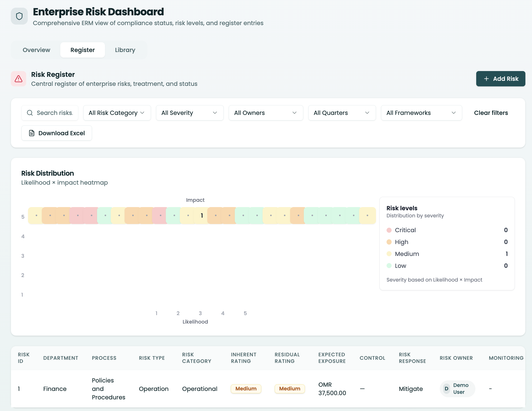Click the heatmap cell showing 1
Image resolution: width=532 pixels, height=411 pixels.
pyautogui.click(x=202, y=216)
